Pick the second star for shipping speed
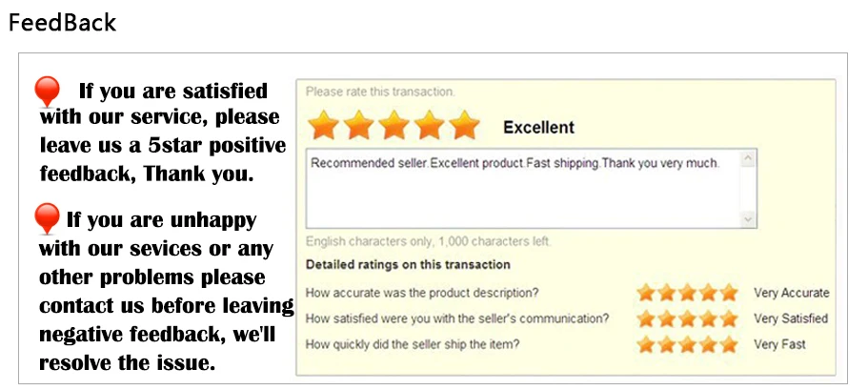The width and height of the screenshot is (868, 390). coord(667,344)
